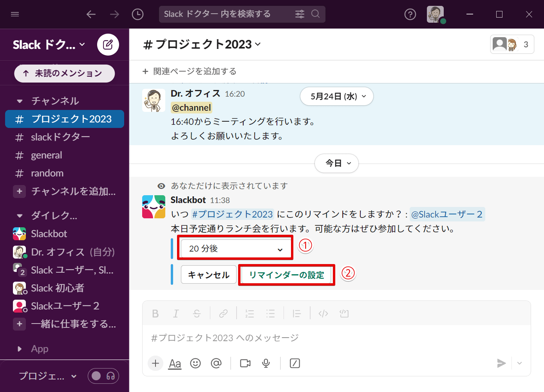Open send options dropdown arrow
Screen dimensions: 544x392
[519, 363]
